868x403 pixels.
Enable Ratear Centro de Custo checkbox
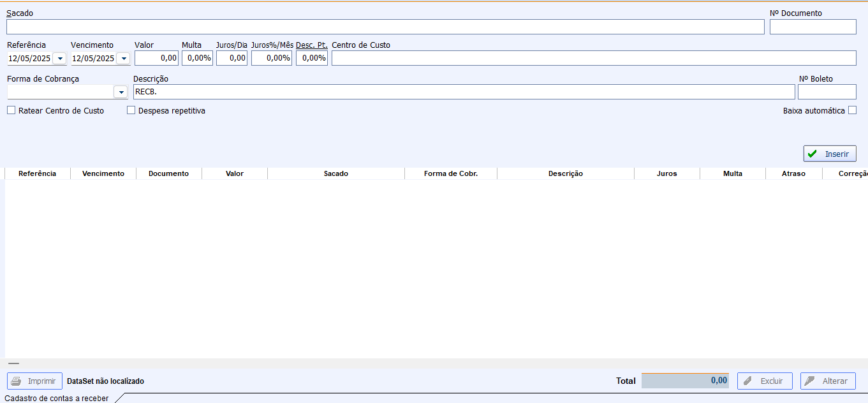(x=11, y=110)
